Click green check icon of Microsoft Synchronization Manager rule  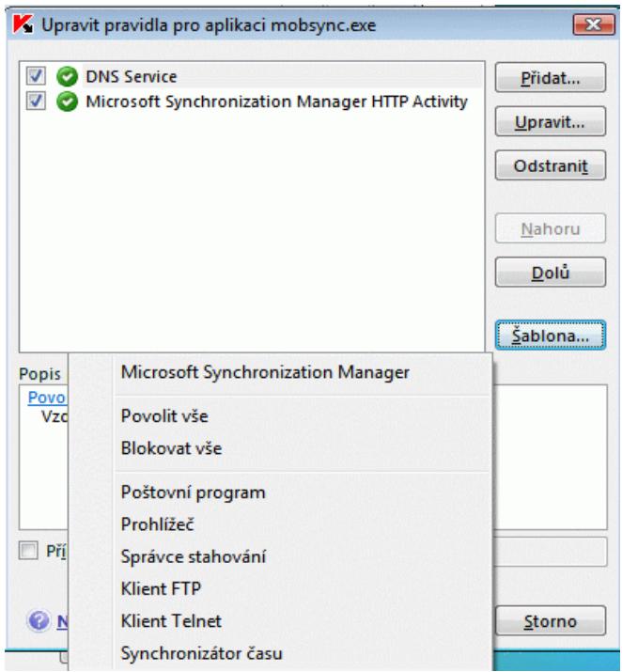point(68,102)
